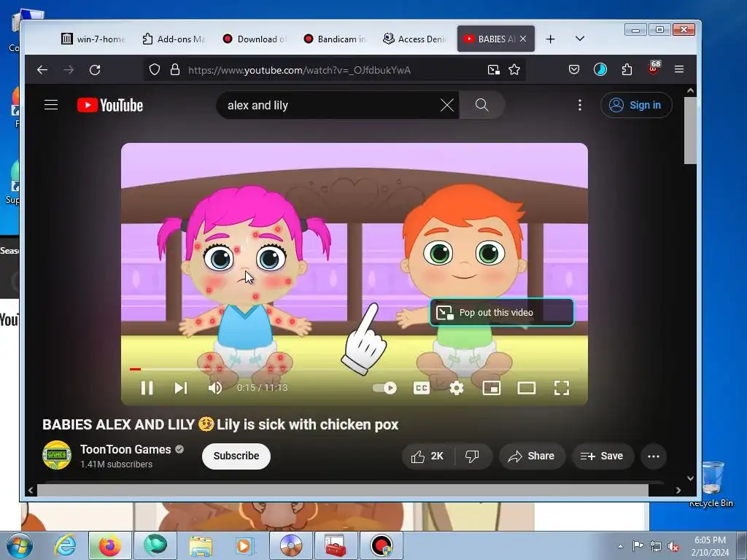Dislike the video with thumbs down
Screen dimensions: 747x560
472,456
